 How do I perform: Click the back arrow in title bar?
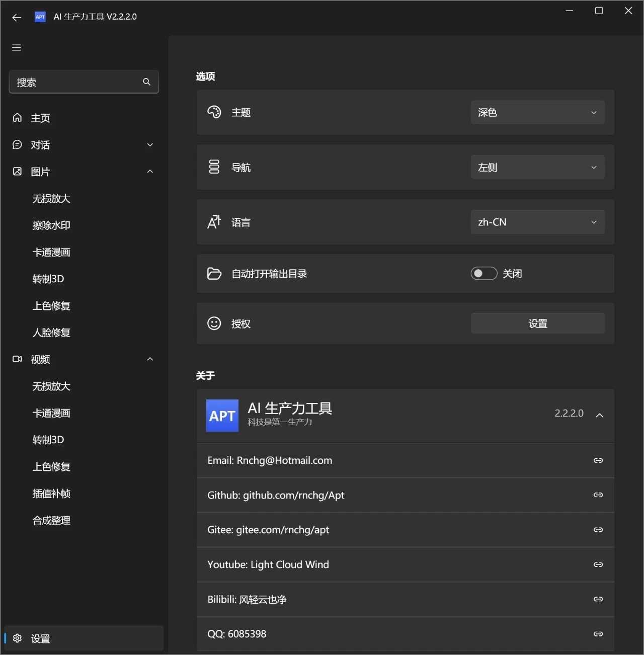click(17, 17)
